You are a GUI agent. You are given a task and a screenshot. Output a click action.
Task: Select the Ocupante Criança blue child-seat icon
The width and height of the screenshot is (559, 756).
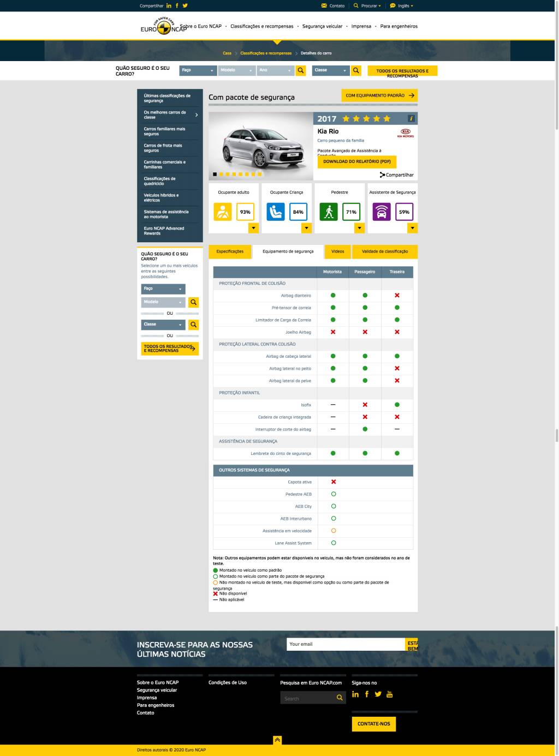tap(276, 212)
